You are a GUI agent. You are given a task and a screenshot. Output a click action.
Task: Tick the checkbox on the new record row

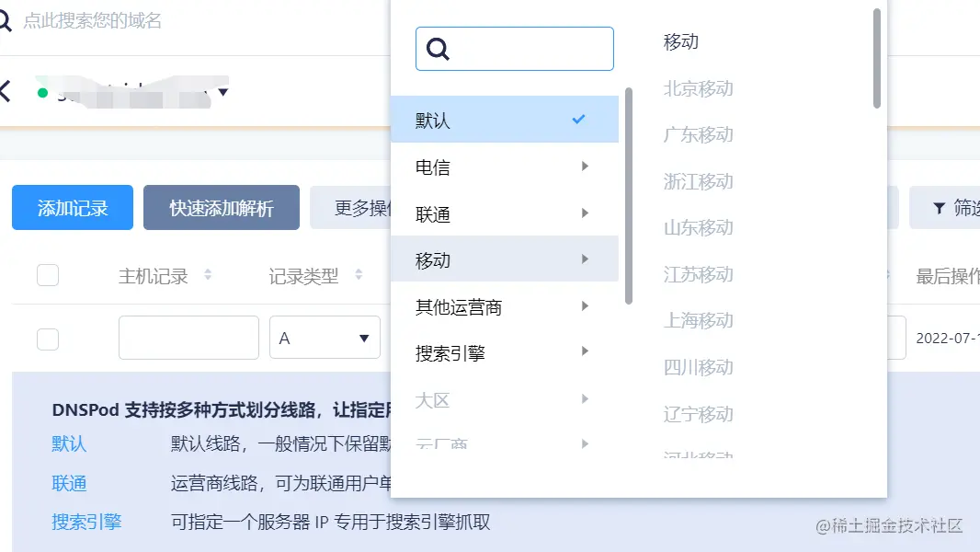48,339
